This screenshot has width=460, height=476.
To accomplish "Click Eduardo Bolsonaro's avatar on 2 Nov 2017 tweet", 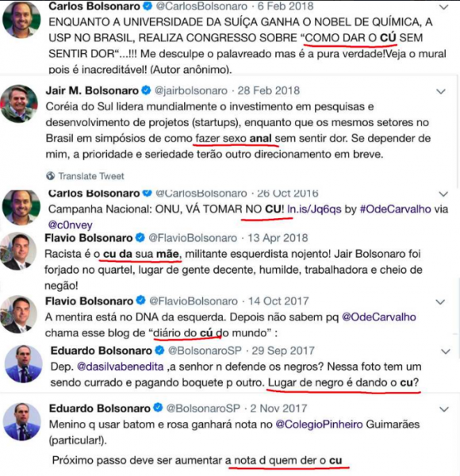I will tap(22, 422).
